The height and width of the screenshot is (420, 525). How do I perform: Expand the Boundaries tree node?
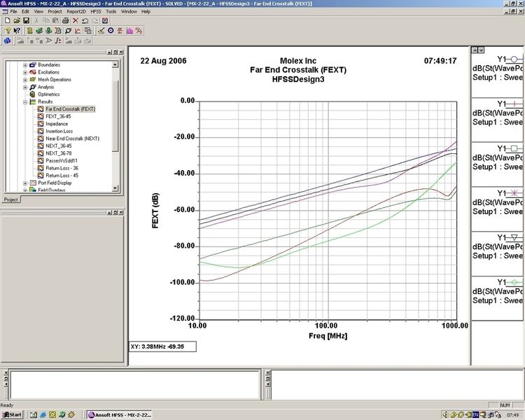pos(25,65)
